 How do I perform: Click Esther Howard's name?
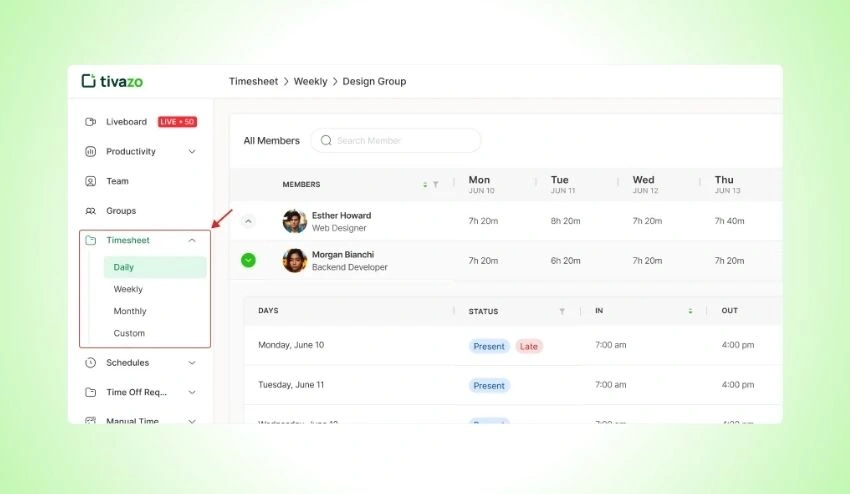342,215
